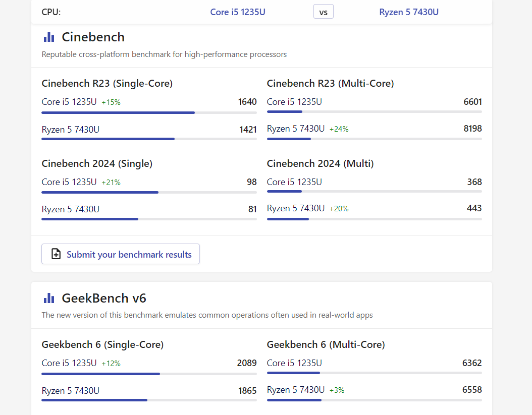This screenshot has height=415, width=532.
Task: Click the +24% badge beside Ryzen 5 7430U
Action: coord(339,129)
